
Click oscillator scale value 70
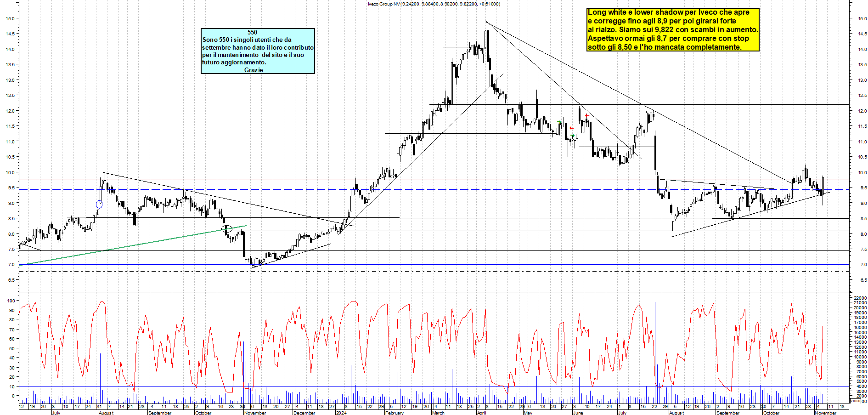click(12, 330)
